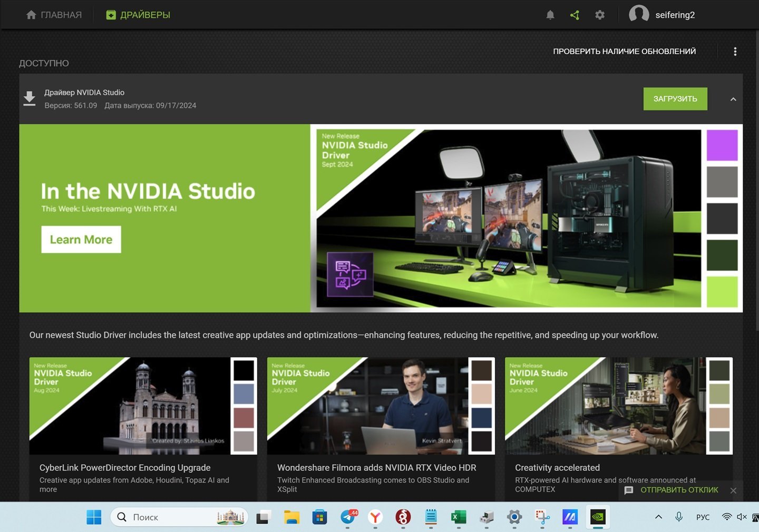Open the notifications bell icon
This screenshot has height=532, width=759.
pyautogui.click(x=550, y=15)
